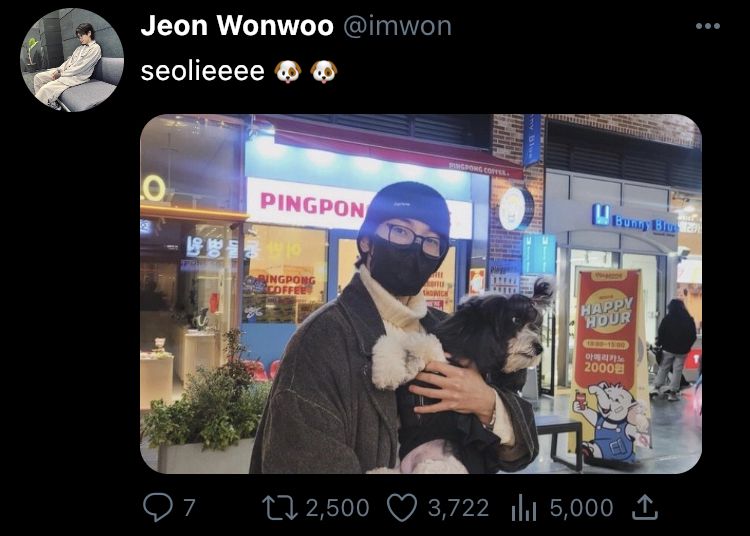Click the reply count 7
Screen dimensions: 750x536
(x=189, y=508)
